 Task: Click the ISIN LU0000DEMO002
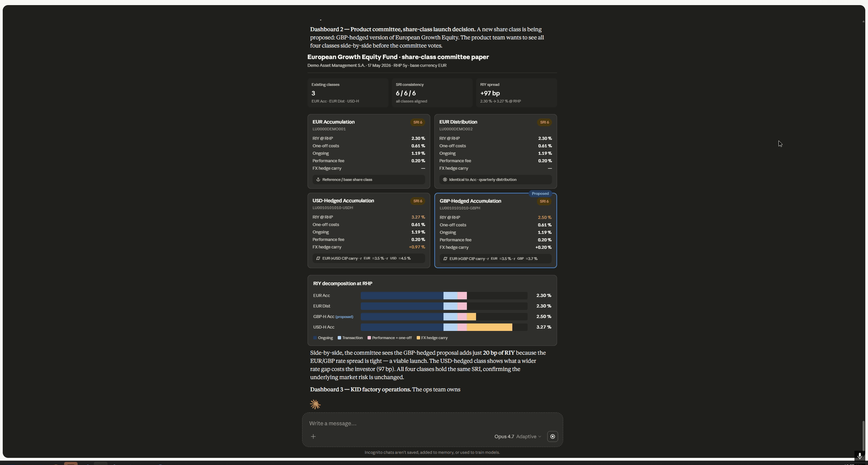click(x=456, y=129)
